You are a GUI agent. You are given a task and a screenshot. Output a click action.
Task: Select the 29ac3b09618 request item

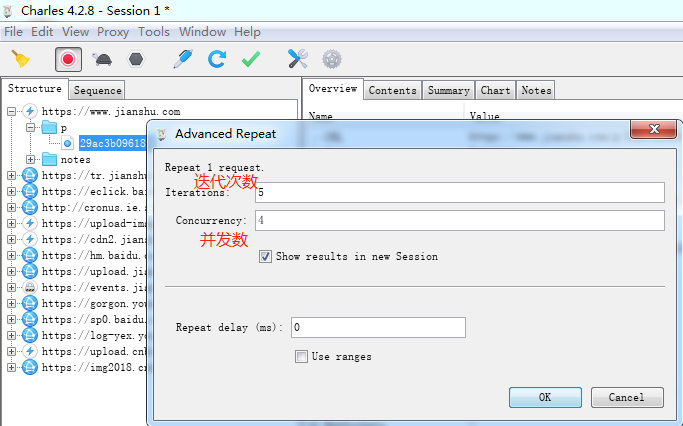pos(112,143)
